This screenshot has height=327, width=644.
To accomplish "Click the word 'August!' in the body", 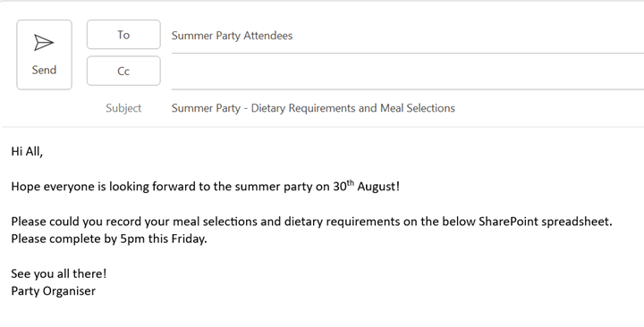I will [x=378, y=187].
